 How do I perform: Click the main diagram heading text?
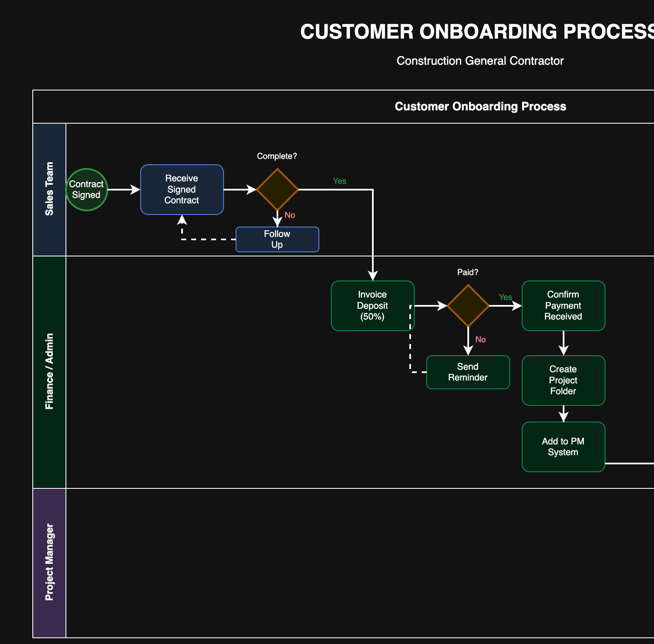coord(477,32)
